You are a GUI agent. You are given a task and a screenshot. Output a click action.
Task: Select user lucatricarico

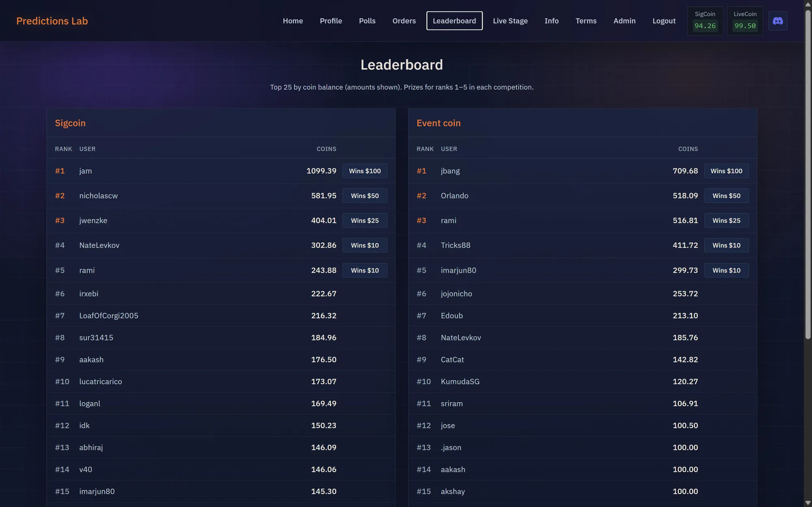[x=100, y=382]
